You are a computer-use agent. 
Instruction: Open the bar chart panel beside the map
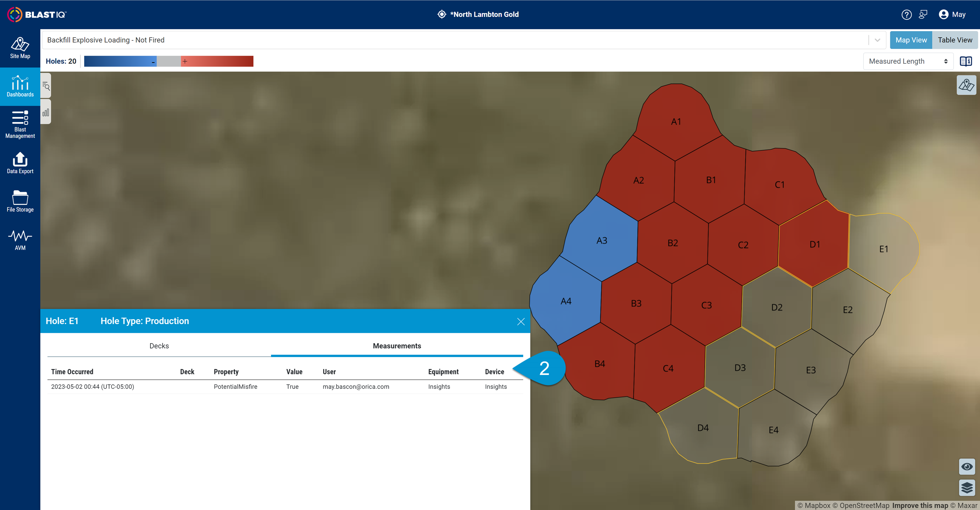(x=46, y=111)
